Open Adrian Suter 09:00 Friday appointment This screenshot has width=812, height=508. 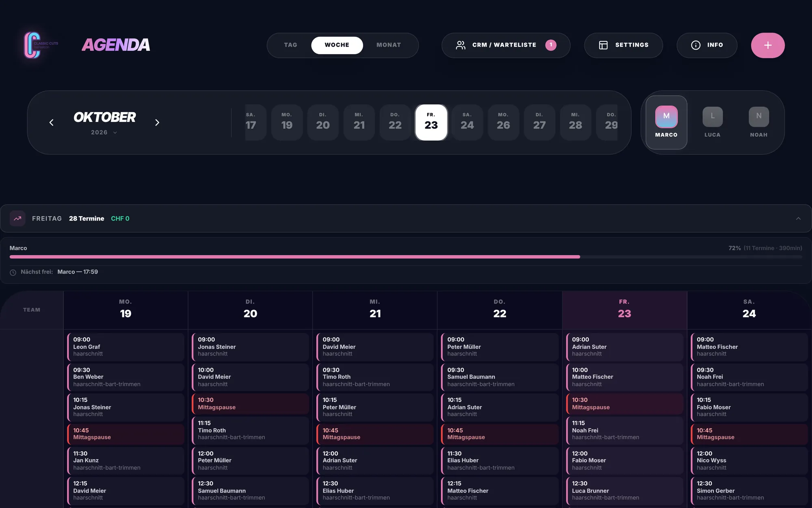[x=624, y=347]
